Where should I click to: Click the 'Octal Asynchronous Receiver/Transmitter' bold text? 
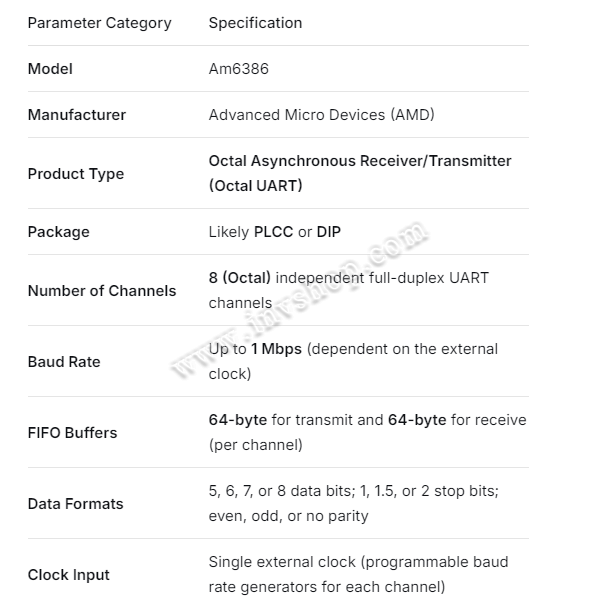[x=359, y=161]
